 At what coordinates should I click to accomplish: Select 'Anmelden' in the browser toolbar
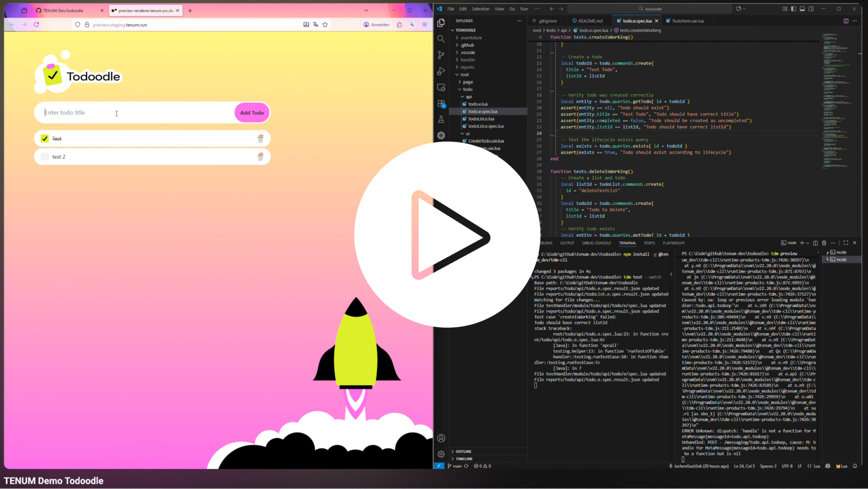tap(376, 25)
